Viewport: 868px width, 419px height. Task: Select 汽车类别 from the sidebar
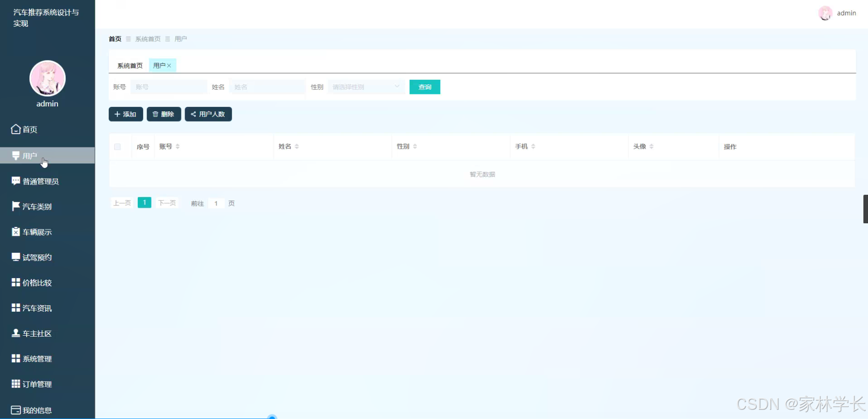pyautogui.click(x=36, y=206)
